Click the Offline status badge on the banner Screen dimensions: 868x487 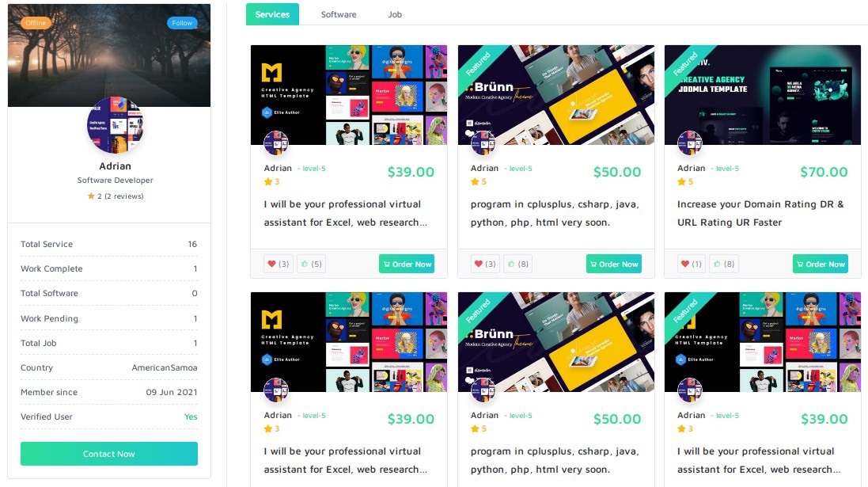pyautogui.click(x=36, y=23)
